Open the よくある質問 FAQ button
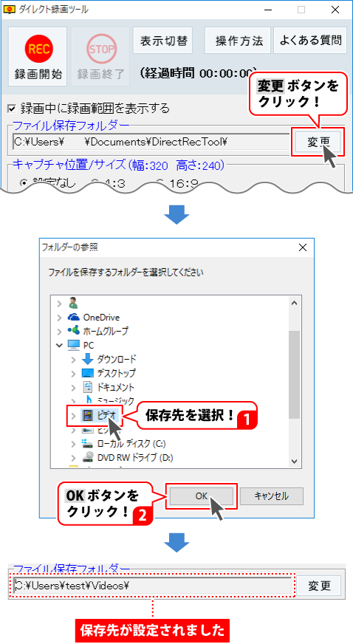 tap(310, 41)
